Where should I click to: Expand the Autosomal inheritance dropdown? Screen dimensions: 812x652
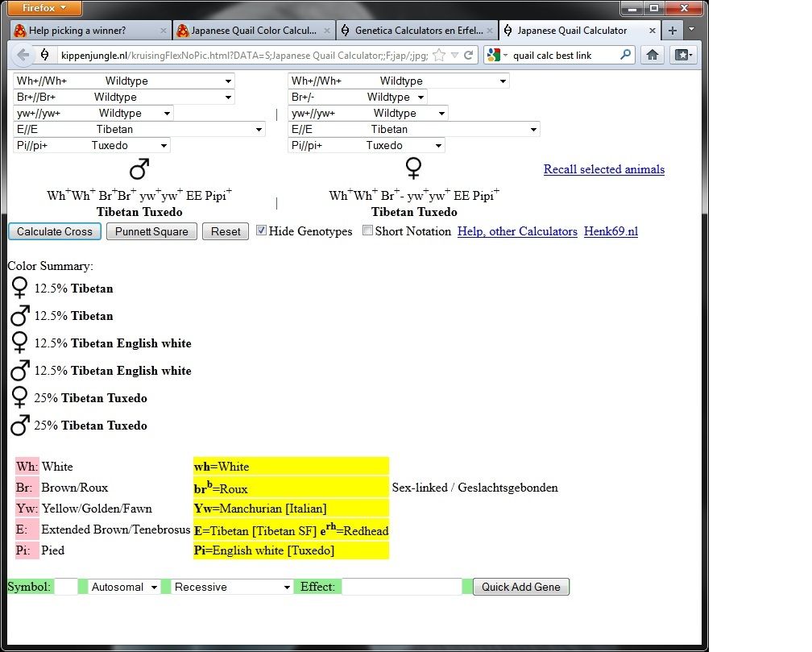(x=124, y=587)
